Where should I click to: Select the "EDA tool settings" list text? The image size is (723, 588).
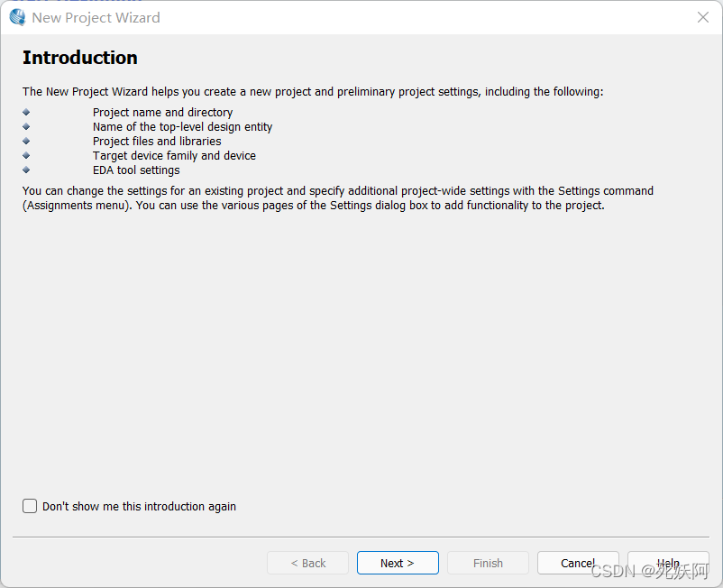(x=136, y=170)
